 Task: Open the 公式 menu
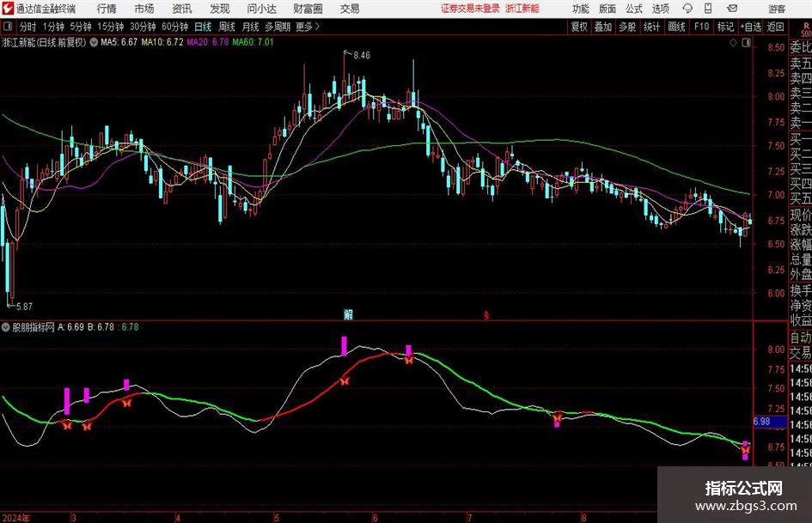click(634, 9)
